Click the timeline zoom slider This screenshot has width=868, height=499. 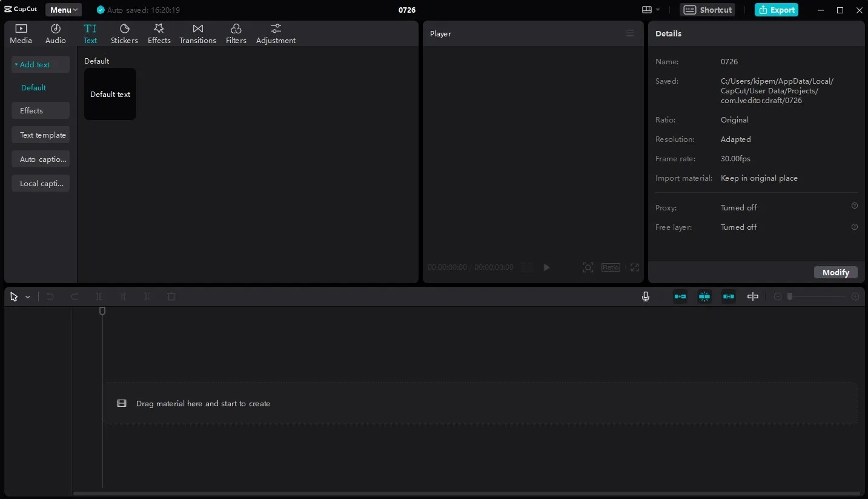click(x=817, y=296)
